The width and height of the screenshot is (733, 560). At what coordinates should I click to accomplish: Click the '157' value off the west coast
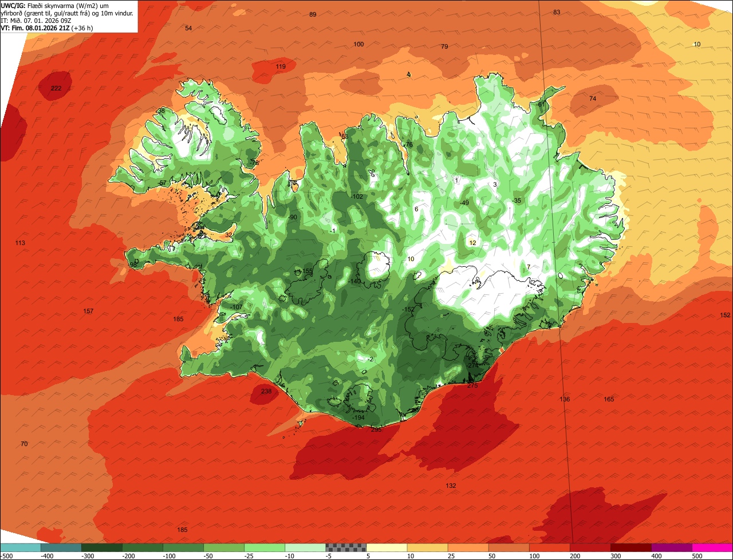point(88,311)
